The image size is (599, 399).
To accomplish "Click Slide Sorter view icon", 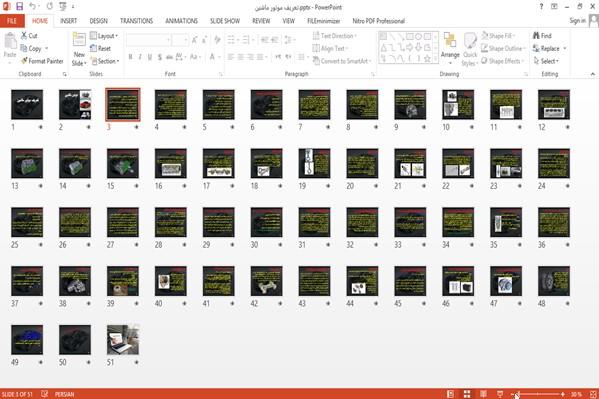I will 467,394.
